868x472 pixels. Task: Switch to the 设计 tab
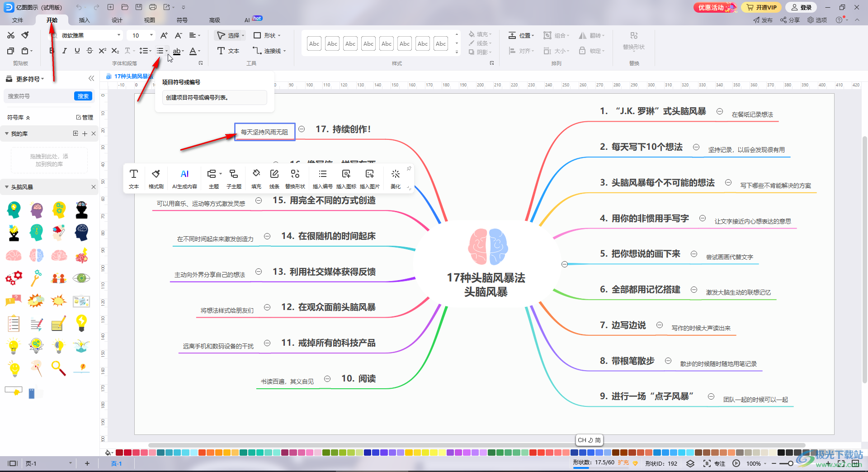[117, 20]
